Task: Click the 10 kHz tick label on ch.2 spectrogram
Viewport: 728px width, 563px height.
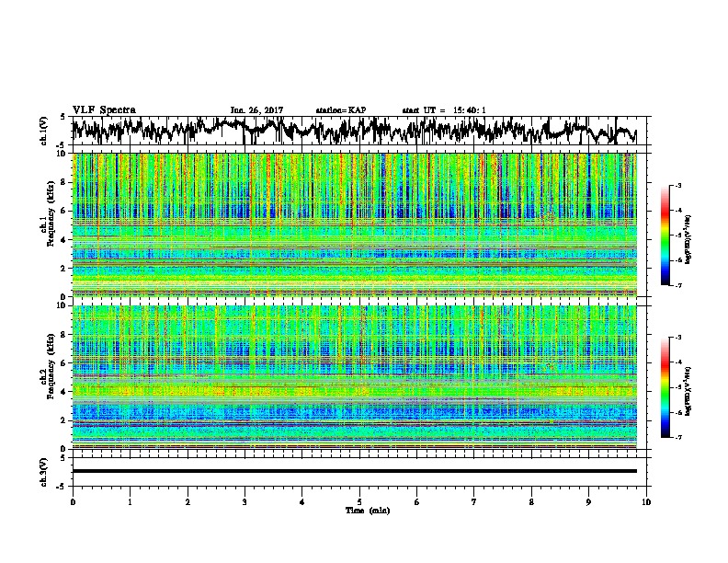Action: click(63, 306)
